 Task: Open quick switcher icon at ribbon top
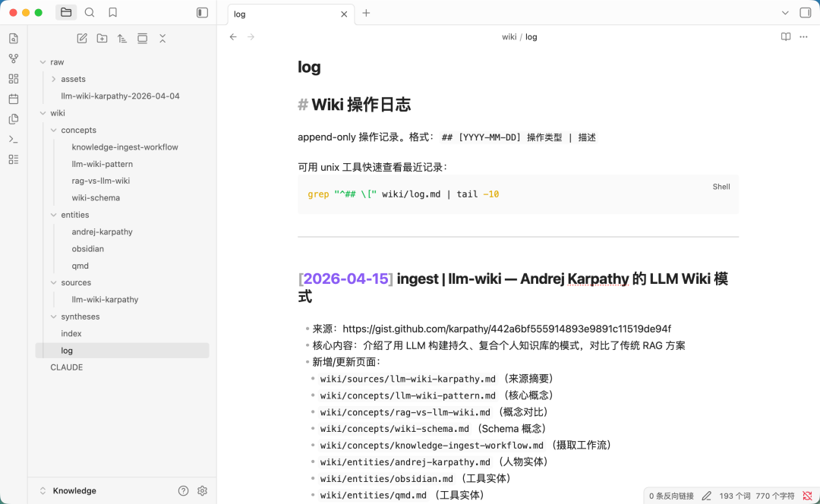tap(14, 38)
